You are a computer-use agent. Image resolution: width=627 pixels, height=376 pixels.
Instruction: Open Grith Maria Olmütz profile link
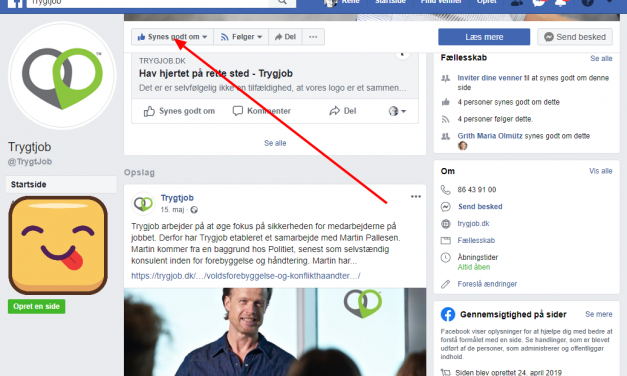[x=490, y=136]
